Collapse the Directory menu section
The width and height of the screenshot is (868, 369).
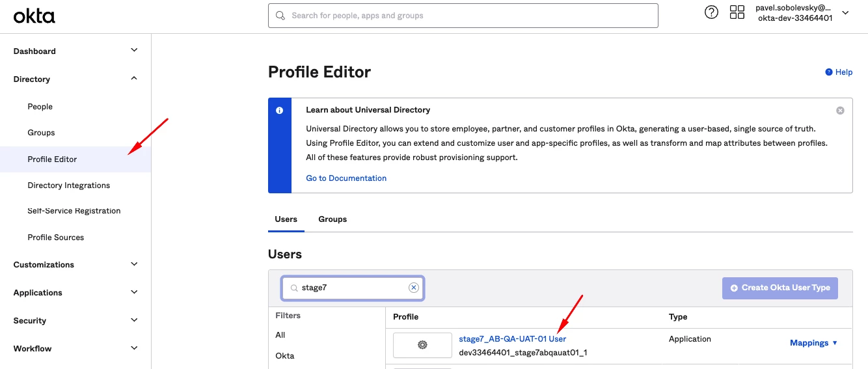(134, 79)
